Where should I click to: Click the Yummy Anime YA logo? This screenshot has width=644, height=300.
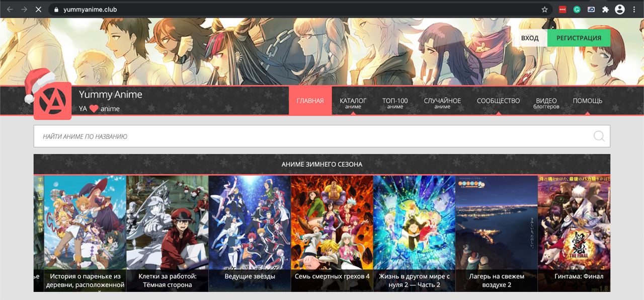coord(52,101)
